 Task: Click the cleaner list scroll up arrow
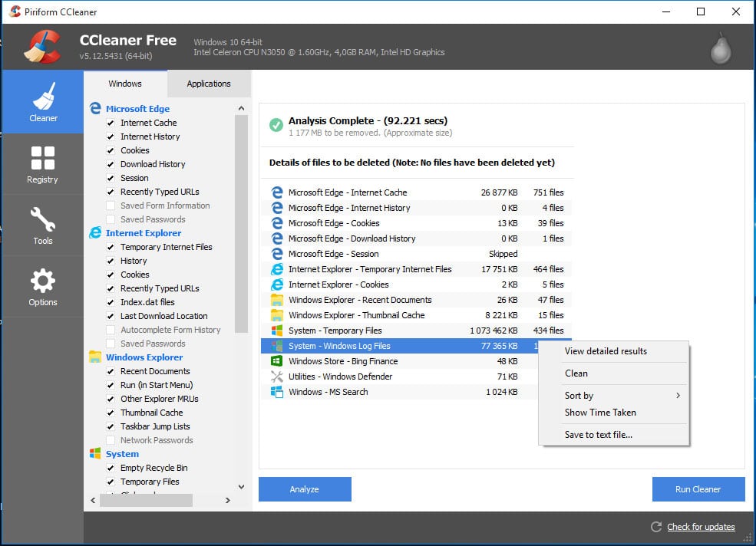click(242, 108)
